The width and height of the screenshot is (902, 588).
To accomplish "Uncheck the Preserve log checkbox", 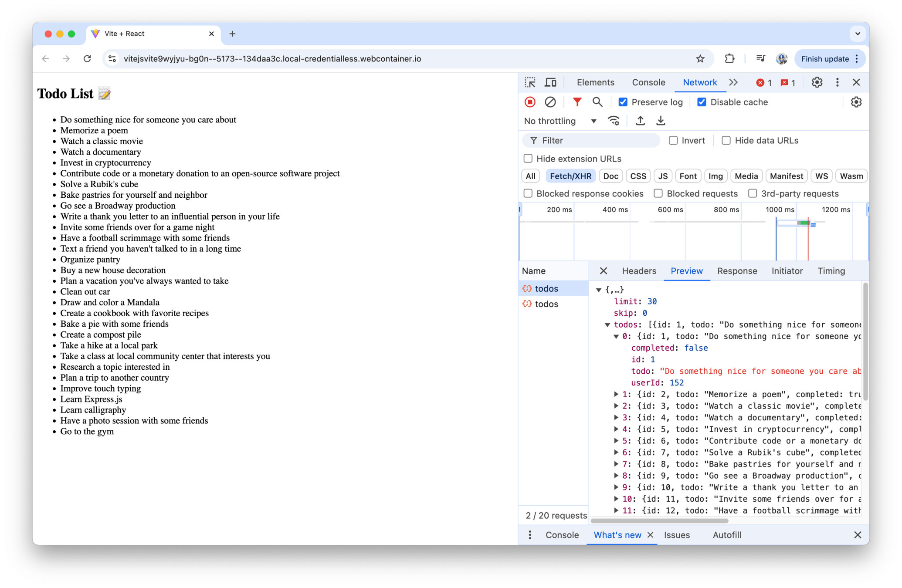I will click(623, 102).
